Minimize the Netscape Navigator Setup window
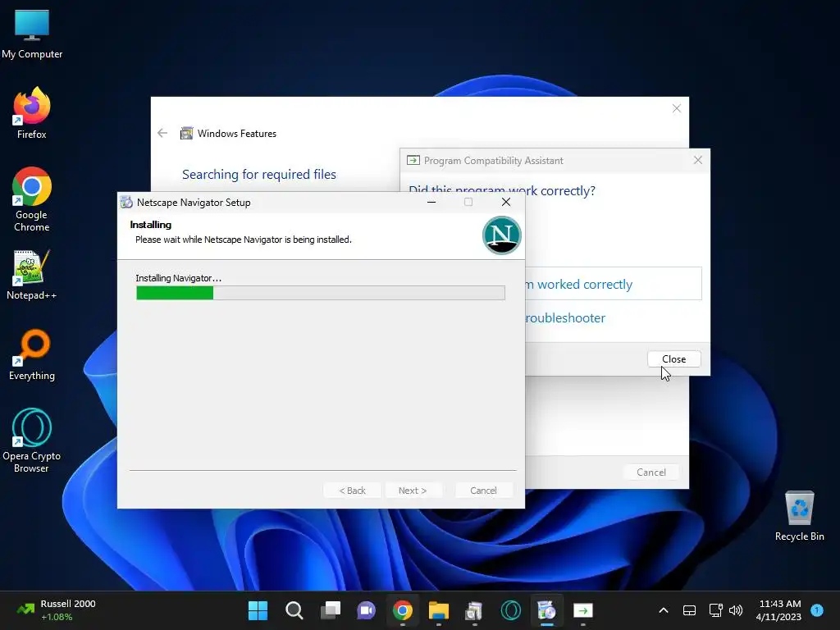Screen dimensions: 840x630 pos(431,202)
